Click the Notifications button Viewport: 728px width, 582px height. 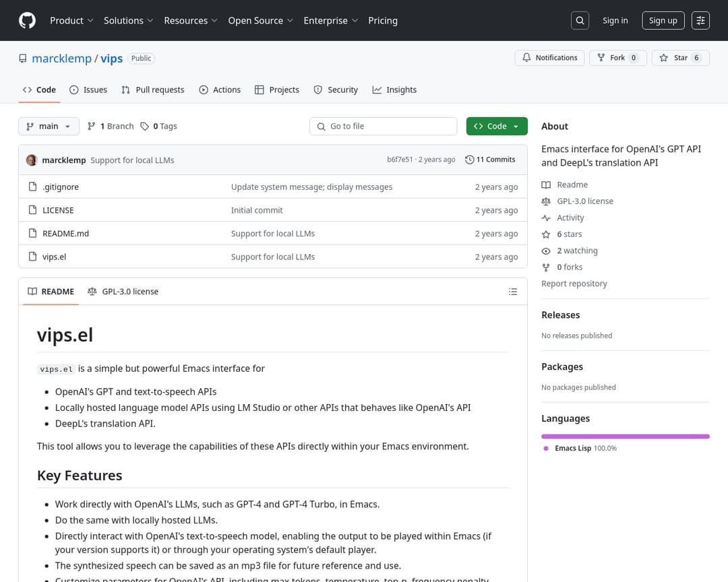[x=550, y=57]
